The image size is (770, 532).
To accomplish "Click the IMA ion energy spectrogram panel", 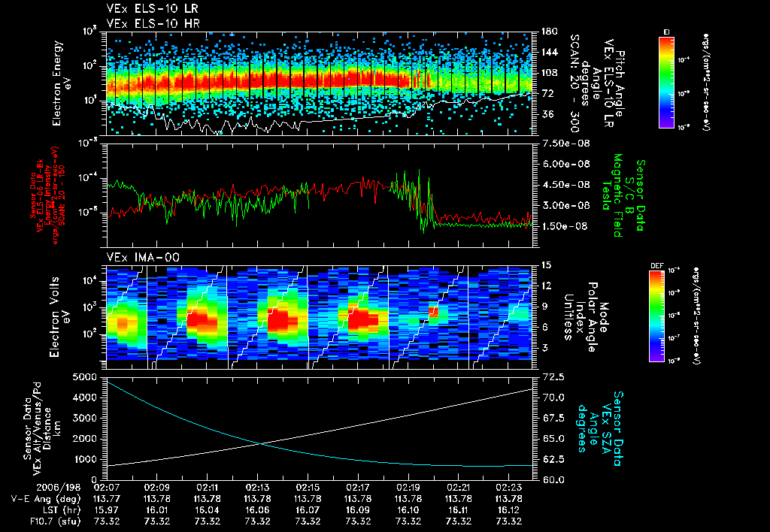I will point(319,317).
